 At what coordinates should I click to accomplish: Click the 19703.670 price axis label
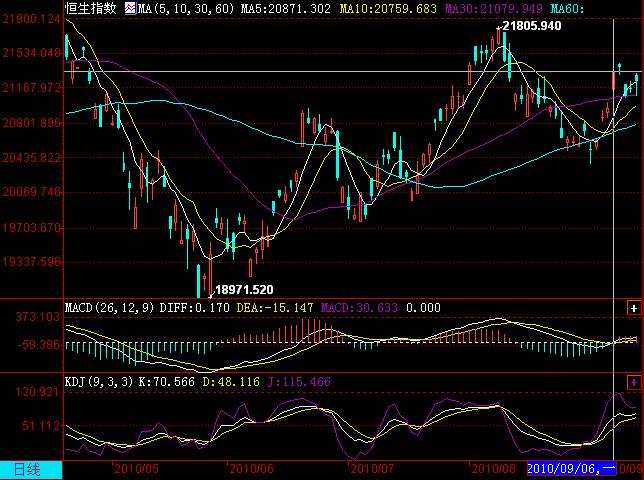[x=31, y=227]
